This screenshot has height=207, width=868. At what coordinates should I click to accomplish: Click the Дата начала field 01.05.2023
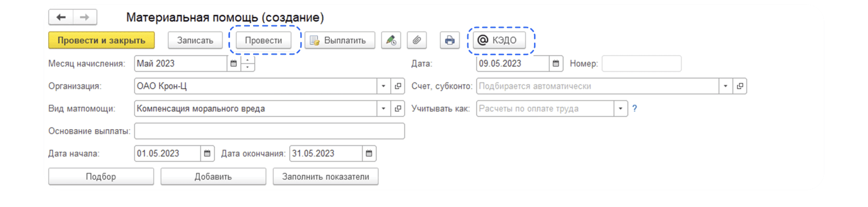pyautogui.click(x=168, y=153)
